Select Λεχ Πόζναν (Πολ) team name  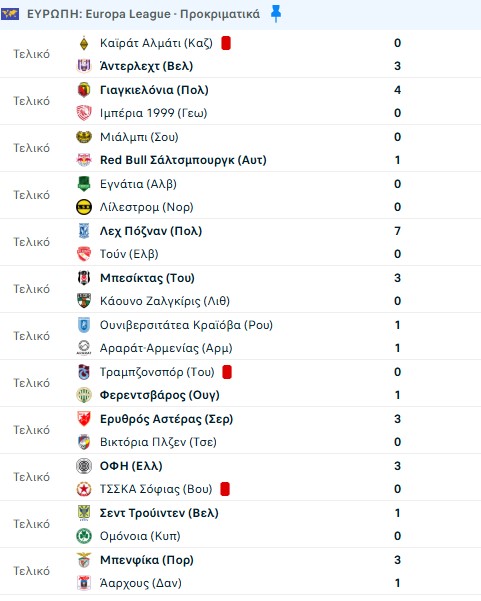click(151, 231)
